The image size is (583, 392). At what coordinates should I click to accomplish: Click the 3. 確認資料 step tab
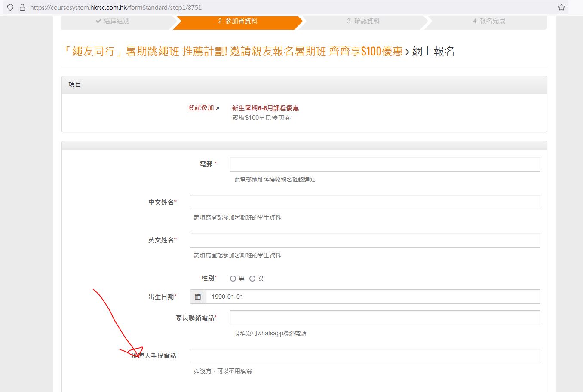363,21
